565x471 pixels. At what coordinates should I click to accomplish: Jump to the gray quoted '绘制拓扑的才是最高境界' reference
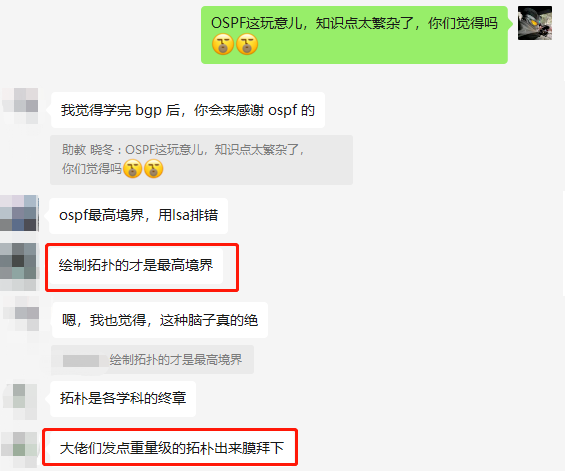click(x=152, y=359)
